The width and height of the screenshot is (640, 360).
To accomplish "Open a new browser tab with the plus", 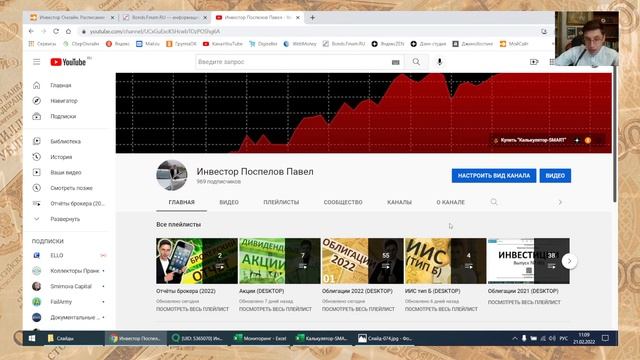I will 312,18.
